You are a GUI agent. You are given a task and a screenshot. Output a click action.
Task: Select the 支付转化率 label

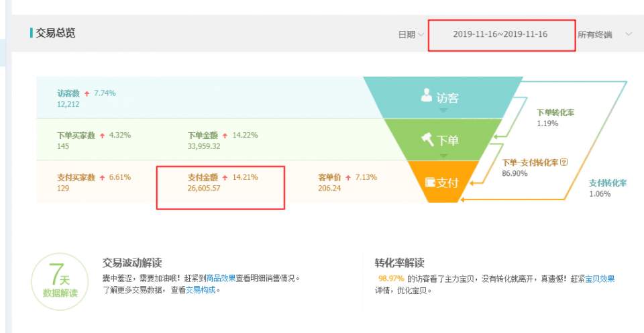(x=608, y=183)
